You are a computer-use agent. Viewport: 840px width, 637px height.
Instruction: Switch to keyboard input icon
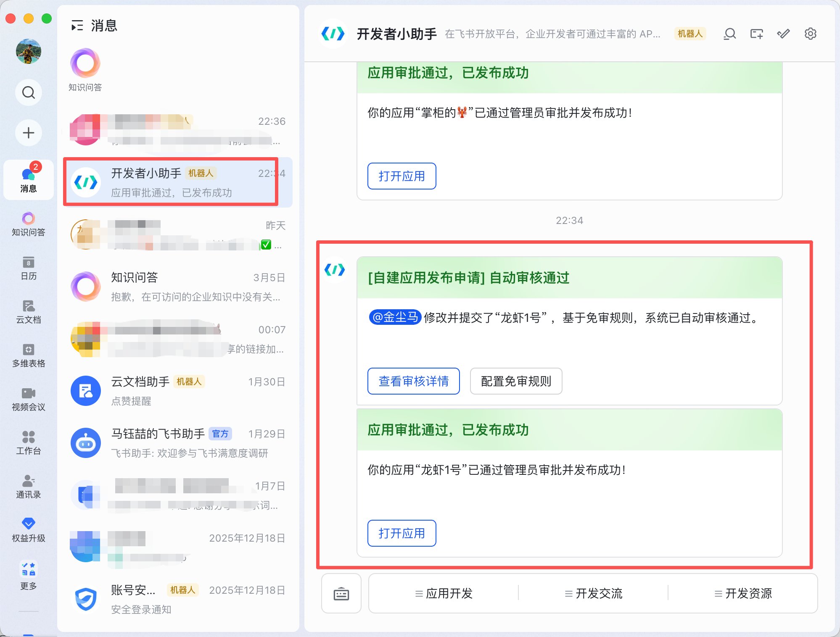[341, 593]
